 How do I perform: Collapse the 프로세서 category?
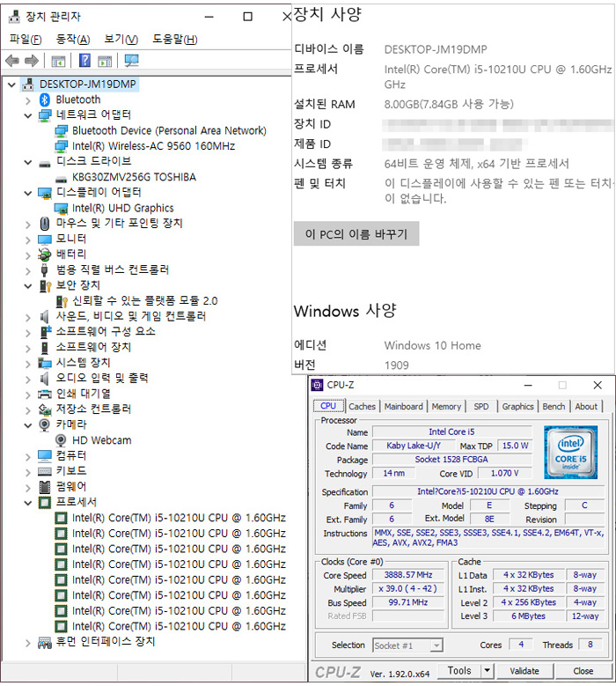coord(28,503)
